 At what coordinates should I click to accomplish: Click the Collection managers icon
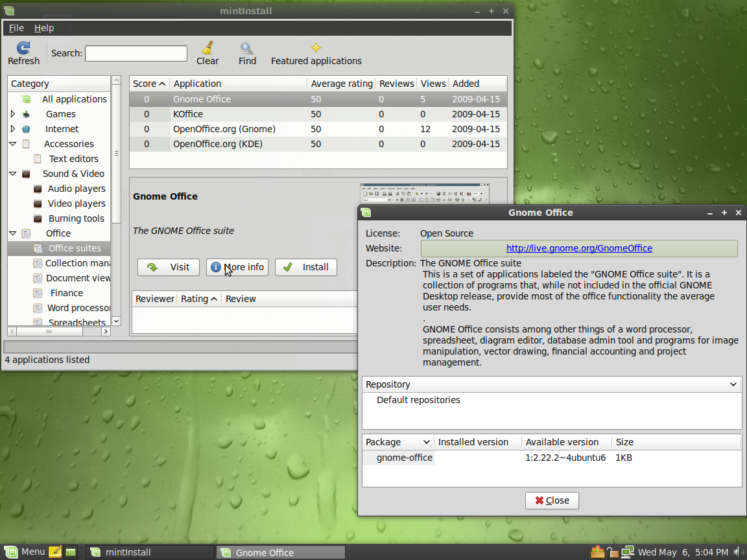click(x=38, y=263)
